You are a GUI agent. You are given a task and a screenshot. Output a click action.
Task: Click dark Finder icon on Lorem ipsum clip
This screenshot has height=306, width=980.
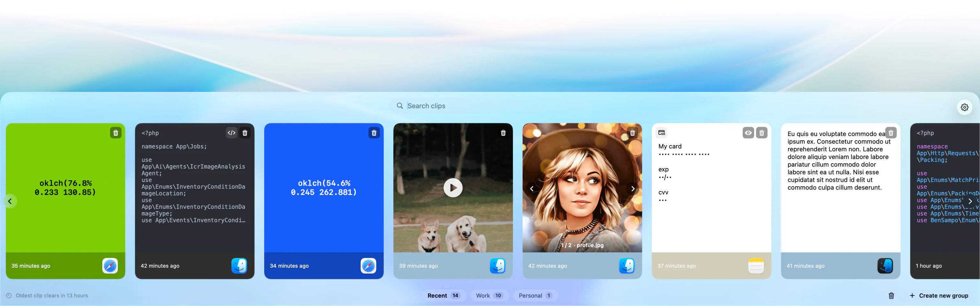885,266
